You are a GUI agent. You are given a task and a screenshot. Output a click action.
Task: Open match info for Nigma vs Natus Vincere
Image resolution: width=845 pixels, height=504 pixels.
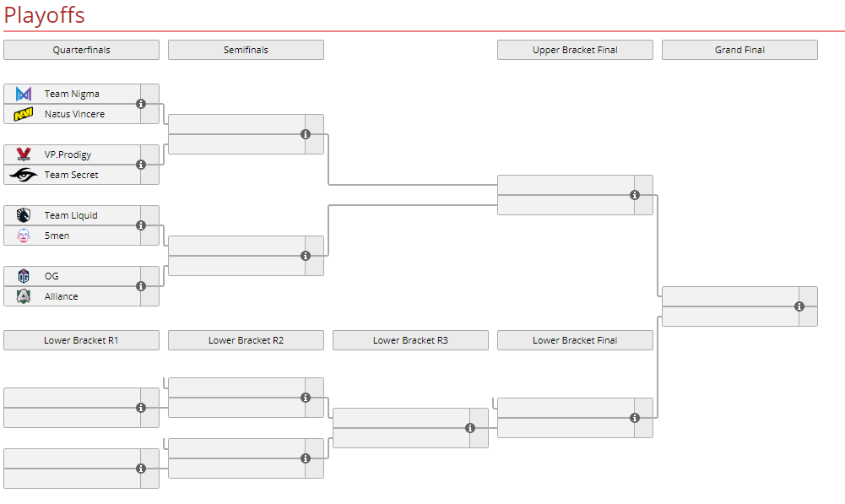coord(141,104)
